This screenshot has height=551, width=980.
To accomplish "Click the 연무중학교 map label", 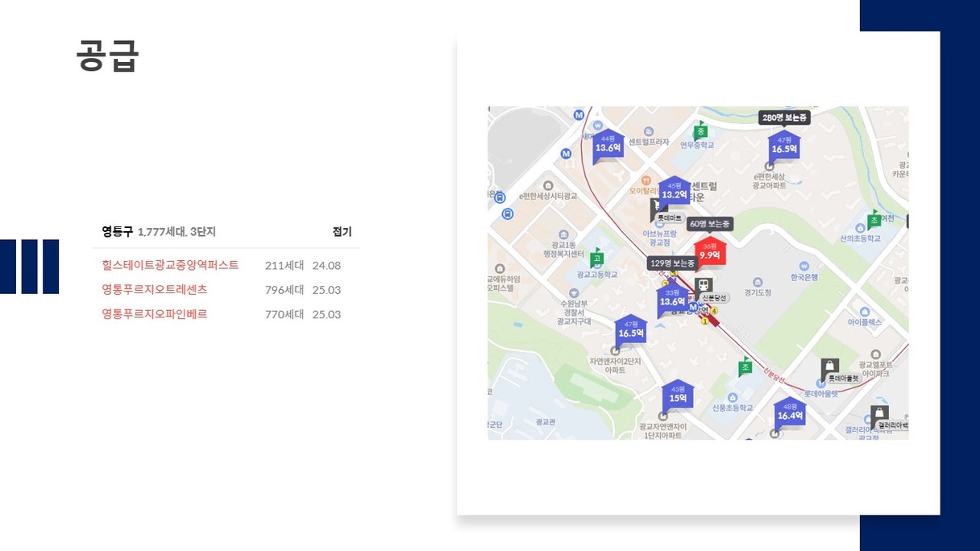I will (697, 145).
